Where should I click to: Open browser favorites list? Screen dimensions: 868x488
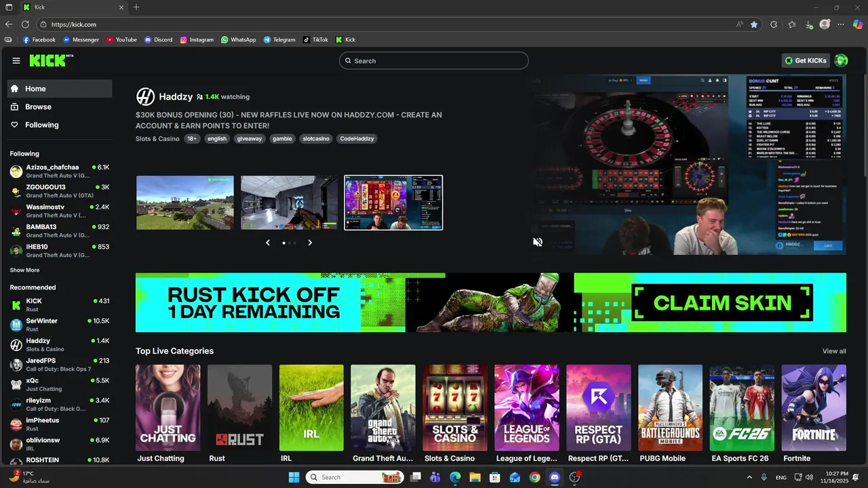pyautogui.click(x=792, y=24)
